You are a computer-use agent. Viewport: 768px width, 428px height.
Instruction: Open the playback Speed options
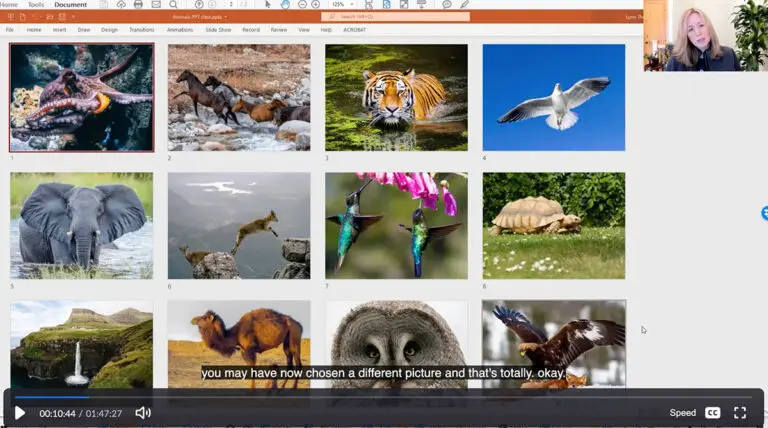[682, 412]
